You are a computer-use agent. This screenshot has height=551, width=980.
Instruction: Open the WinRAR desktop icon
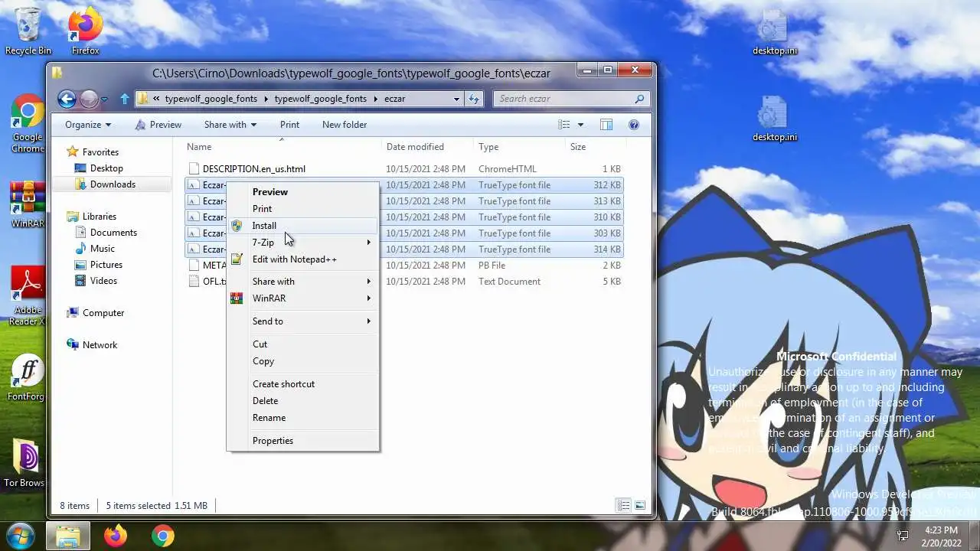(x=27, y=204)
